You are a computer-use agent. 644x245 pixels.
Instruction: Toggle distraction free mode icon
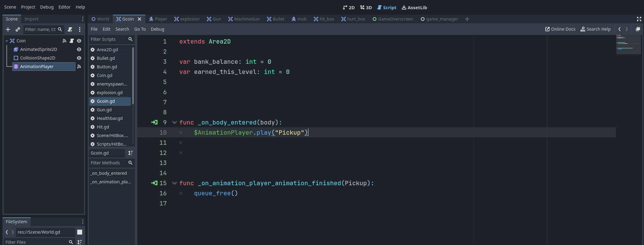(639, 19)
